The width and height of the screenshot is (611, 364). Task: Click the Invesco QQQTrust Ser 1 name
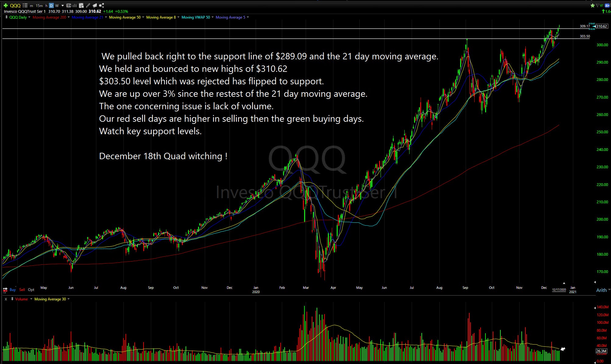click(x=25, y=11)
